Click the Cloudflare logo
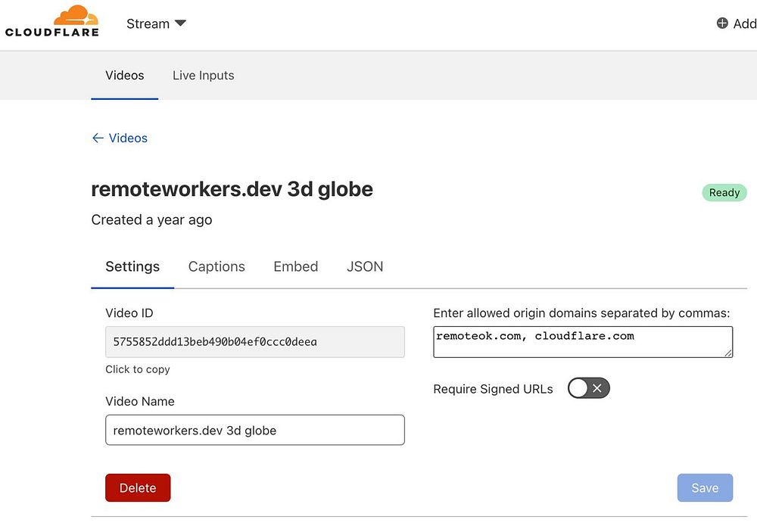757x532 pixels. (x=52, y=22)
